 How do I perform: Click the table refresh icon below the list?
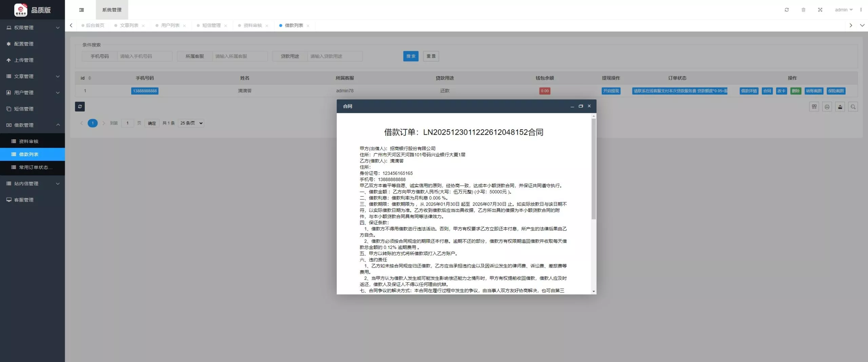coord(80,107)
